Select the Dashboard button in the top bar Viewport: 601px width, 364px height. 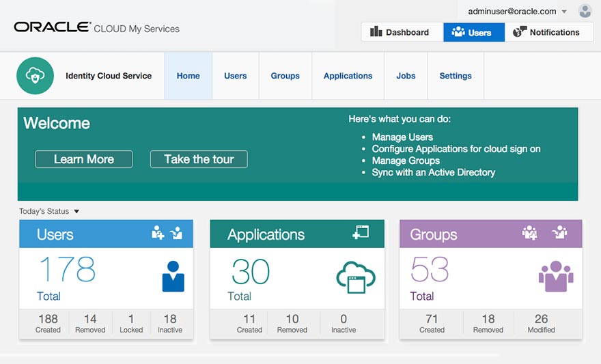tap(401, 32)
